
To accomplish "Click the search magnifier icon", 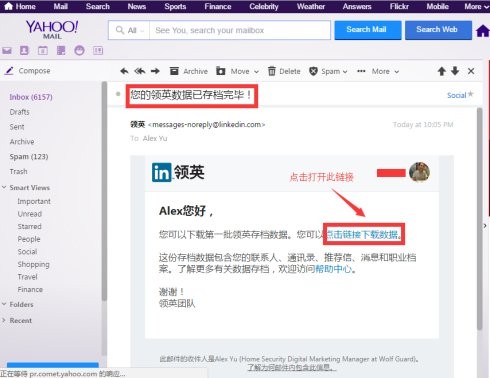I will click(120, 30).
